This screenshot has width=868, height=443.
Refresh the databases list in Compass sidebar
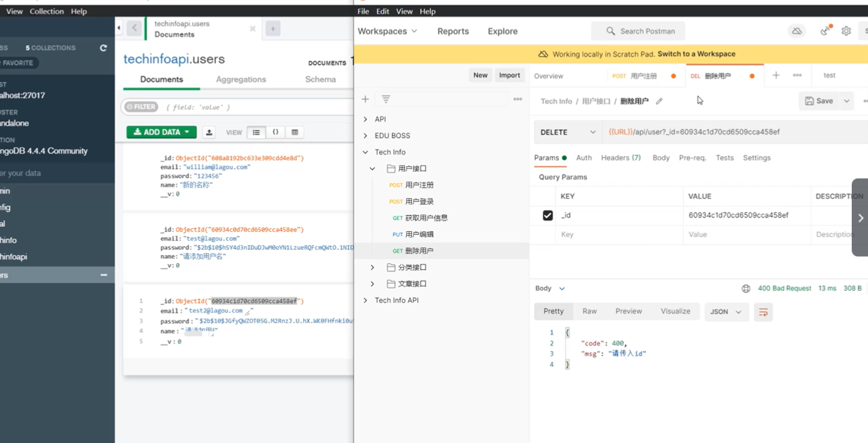(x=103, y=48)
